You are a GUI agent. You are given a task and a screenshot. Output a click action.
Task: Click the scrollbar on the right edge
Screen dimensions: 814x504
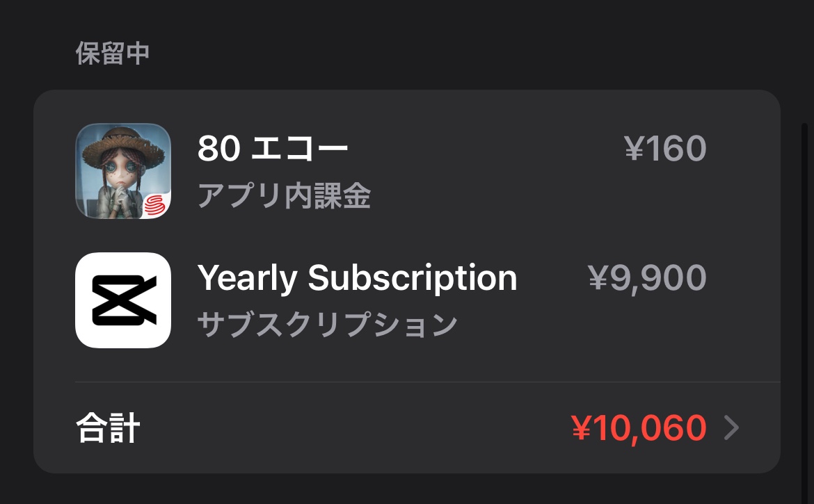806,278
